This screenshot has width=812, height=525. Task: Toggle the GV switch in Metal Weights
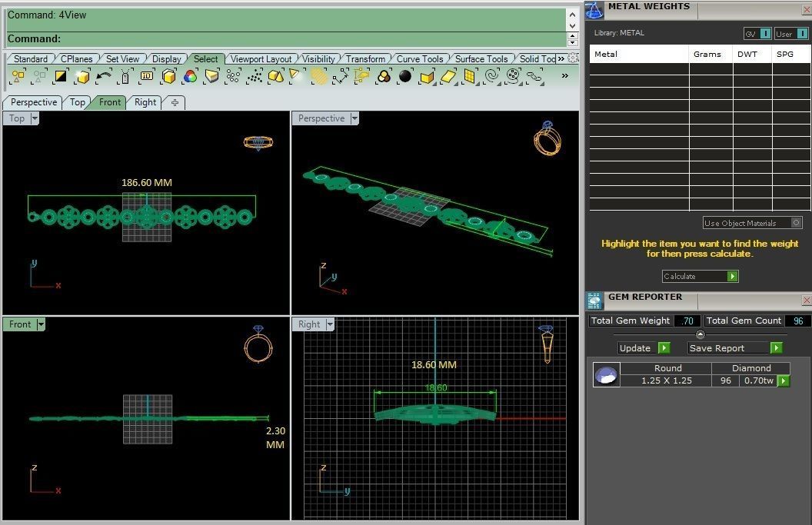click(765, 34)
